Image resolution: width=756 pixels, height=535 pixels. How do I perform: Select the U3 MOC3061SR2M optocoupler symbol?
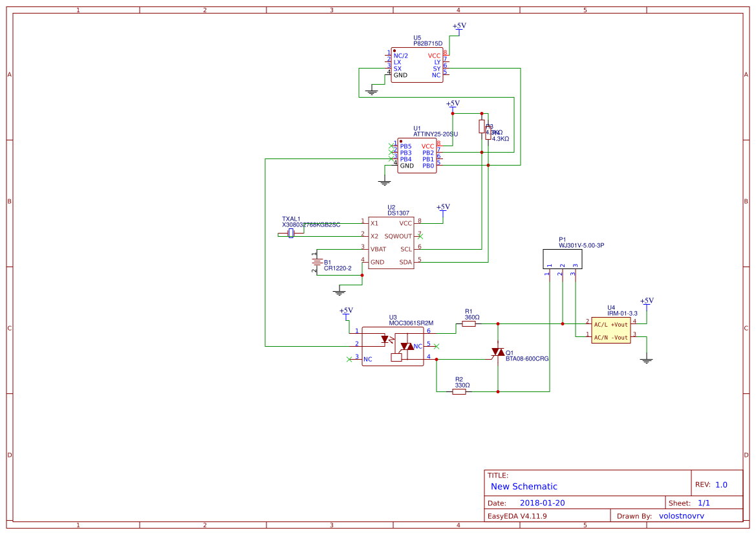pyautogui.click(x=393, y=346)
